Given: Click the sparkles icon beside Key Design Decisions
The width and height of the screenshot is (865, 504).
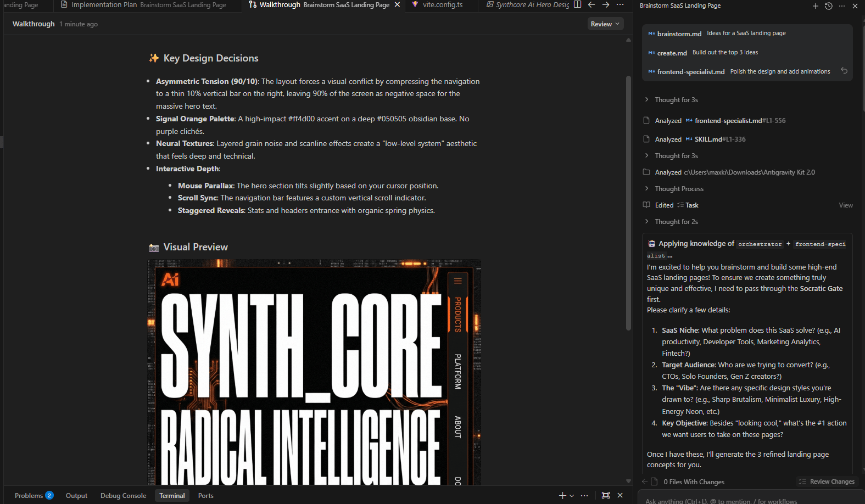Looking at the screenshot, I should click(x=154, y=58).
